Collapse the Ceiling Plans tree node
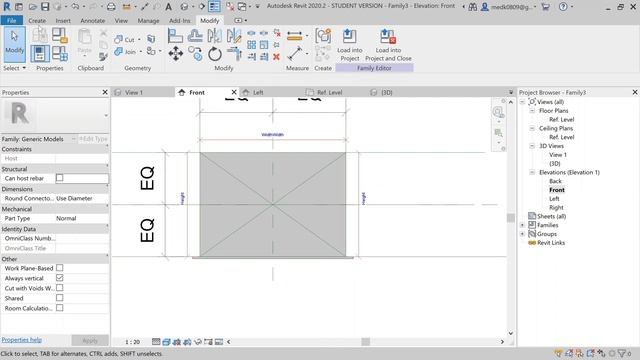The image size is (640, 360). point(532,128)
